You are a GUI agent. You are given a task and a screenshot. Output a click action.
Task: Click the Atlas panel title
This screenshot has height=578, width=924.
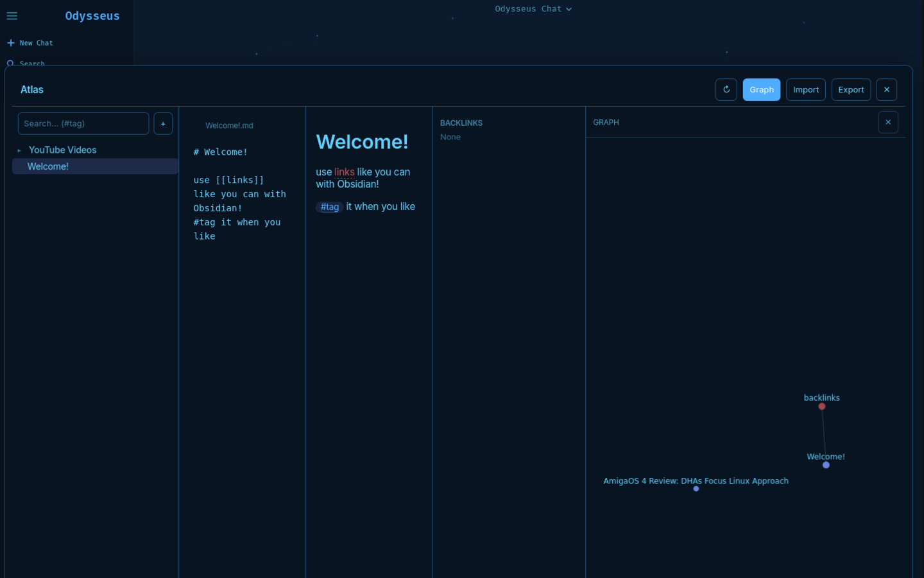(32, 90)
